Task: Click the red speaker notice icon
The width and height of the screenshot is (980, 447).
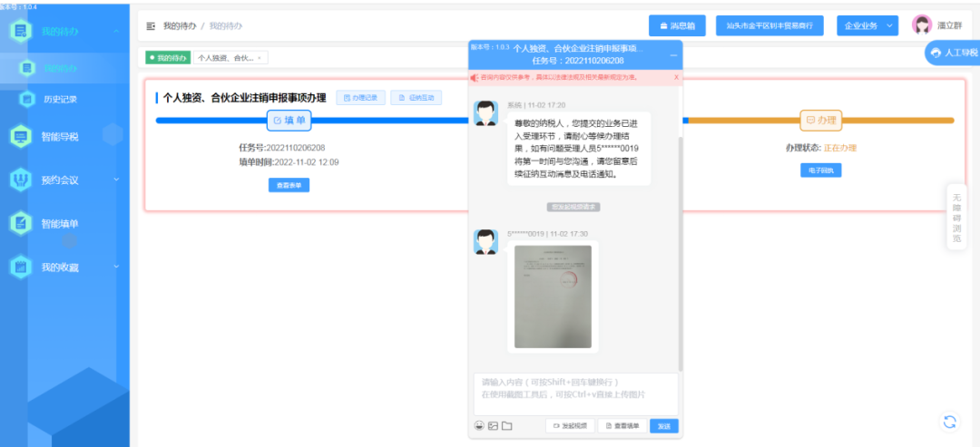Action: 475,77
